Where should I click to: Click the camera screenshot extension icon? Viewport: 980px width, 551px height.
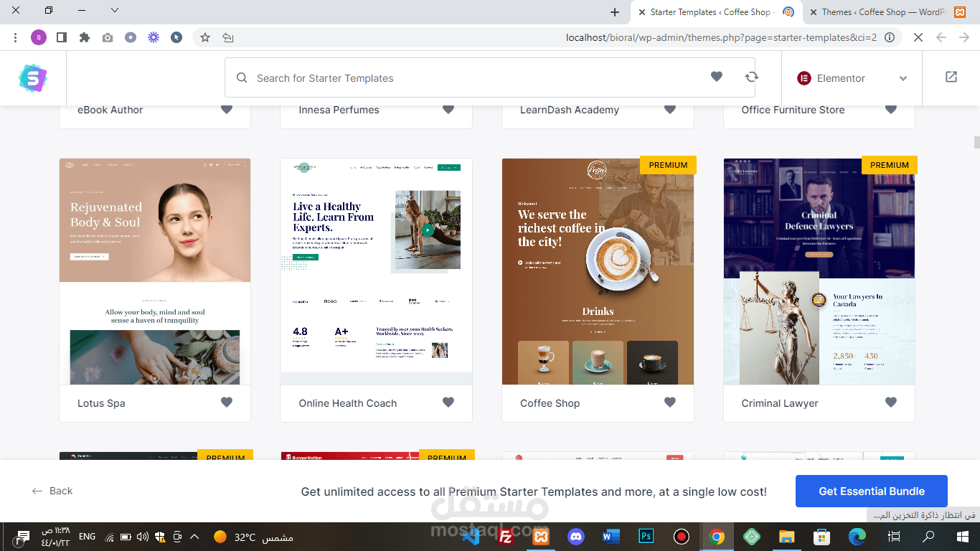tap(108, 37)
